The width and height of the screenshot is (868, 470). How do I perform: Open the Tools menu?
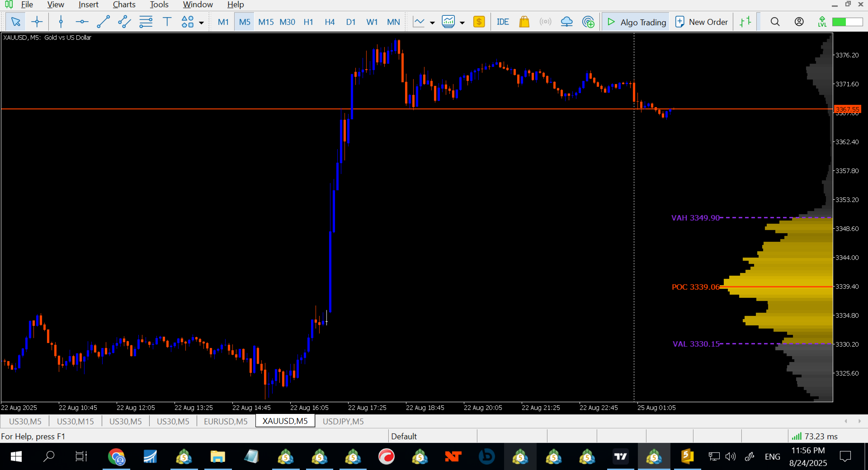tap(159, 5)
